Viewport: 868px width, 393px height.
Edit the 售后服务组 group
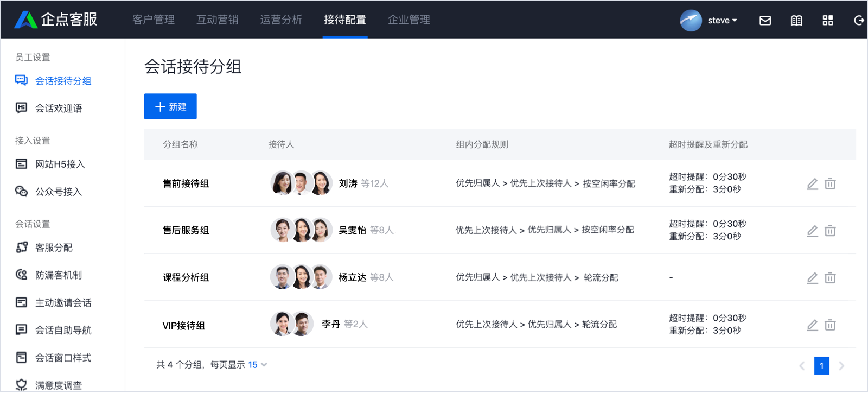(x=812, y=231)
